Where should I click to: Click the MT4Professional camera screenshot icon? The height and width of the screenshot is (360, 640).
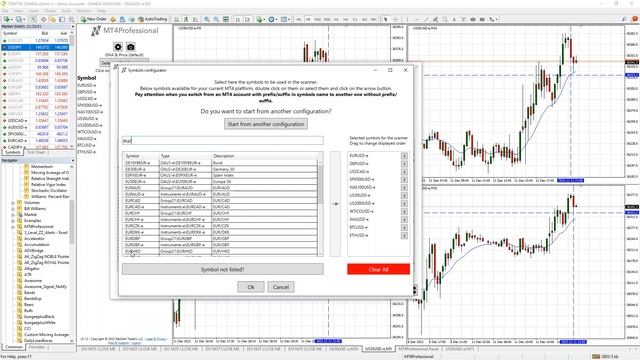click(x=131, y=47)
